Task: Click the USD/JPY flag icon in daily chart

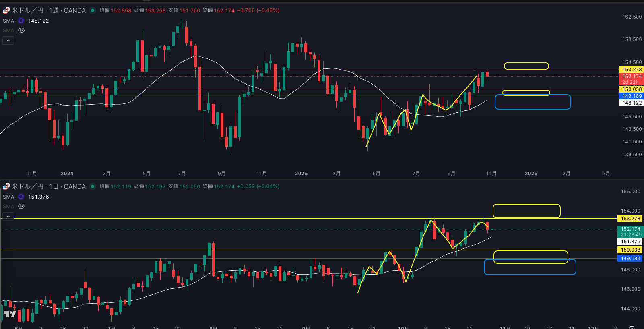Action: pos(6,186)
